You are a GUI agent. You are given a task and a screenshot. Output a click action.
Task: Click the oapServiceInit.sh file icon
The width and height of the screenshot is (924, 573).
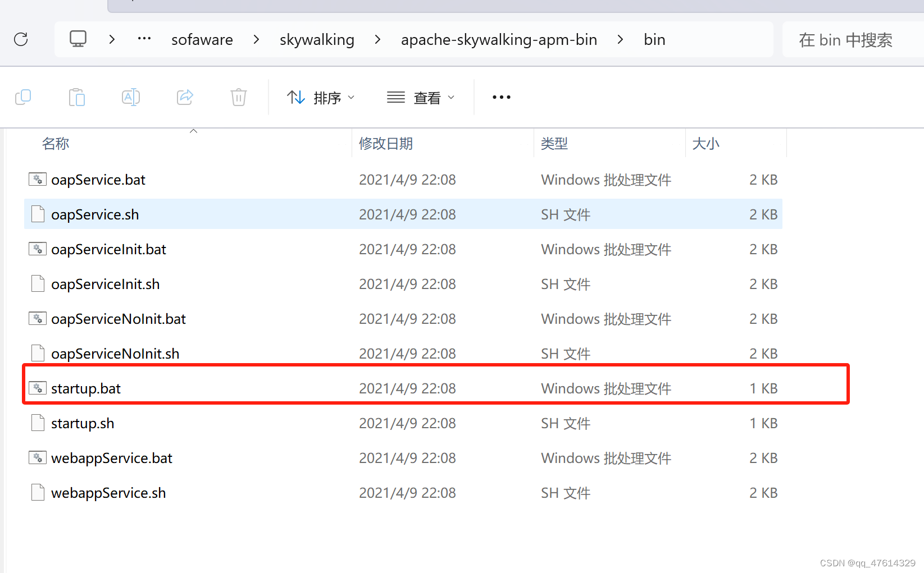pyautogui.click(x=38, y=284)
